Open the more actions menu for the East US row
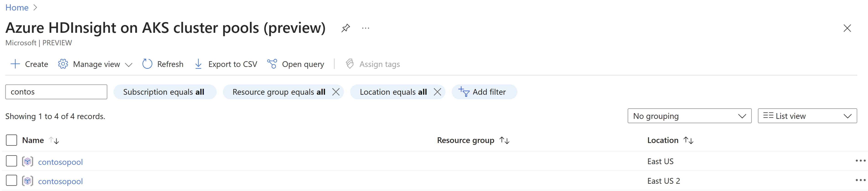Viewport: 868px width, 191px height. click(x=860, y=161)
